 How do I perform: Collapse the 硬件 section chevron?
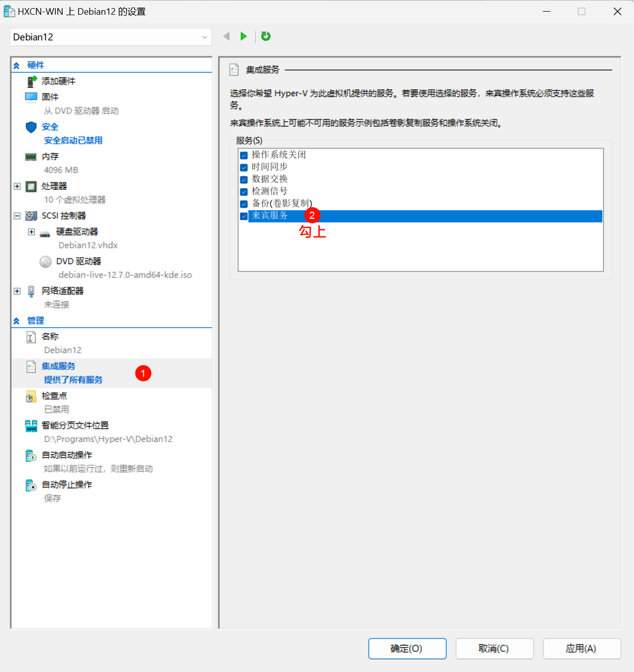coord(17,65)
